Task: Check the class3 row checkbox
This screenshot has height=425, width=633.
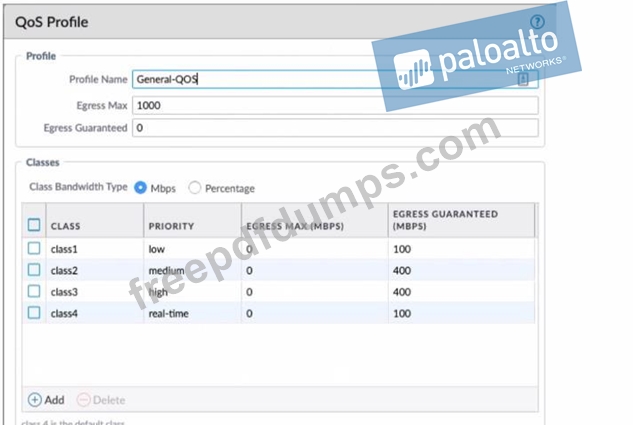Action: point(35,291)
